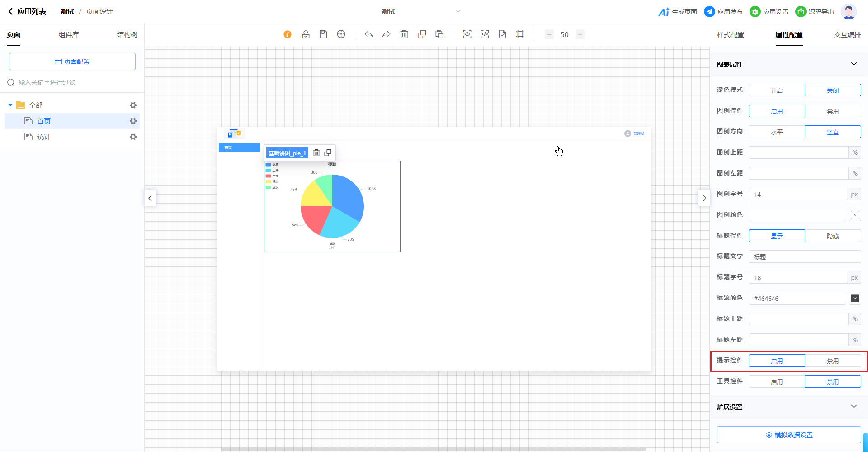The image size is (868, 452).
Task: Set legend direction to 水平
Action: point(776,132)
